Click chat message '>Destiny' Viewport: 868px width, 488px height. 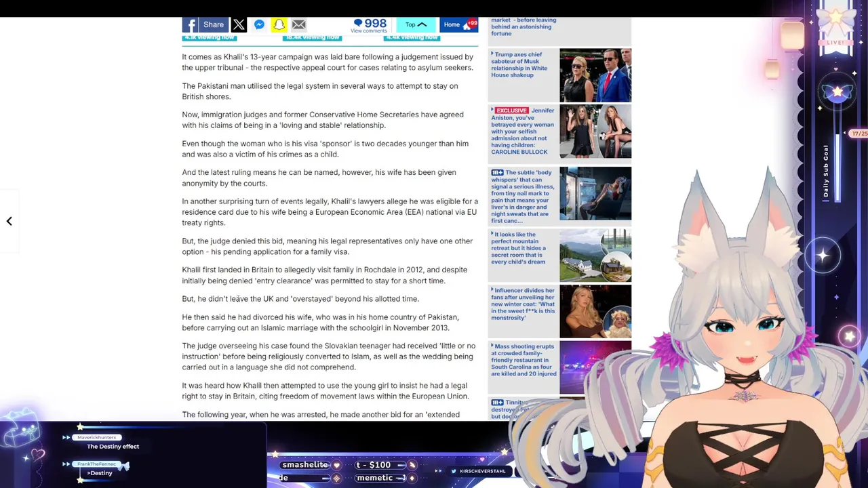(x=100, y=473)
